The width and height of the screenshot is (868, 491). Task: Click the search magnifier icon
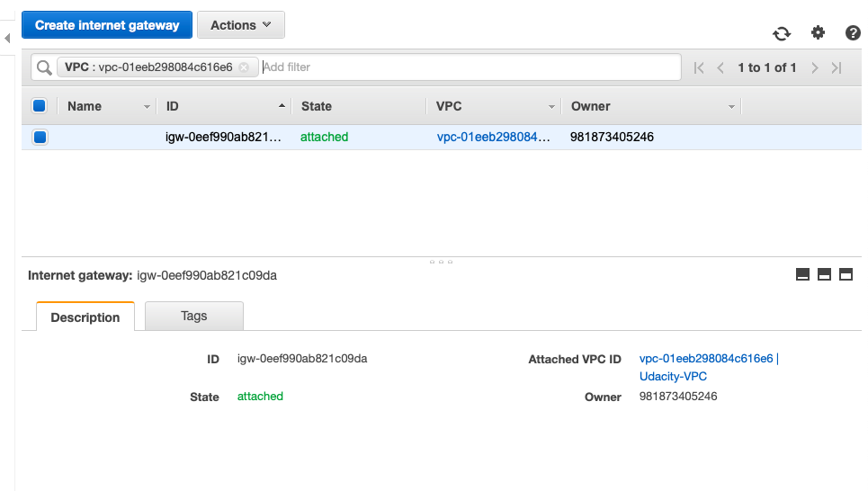pos(43,67)
